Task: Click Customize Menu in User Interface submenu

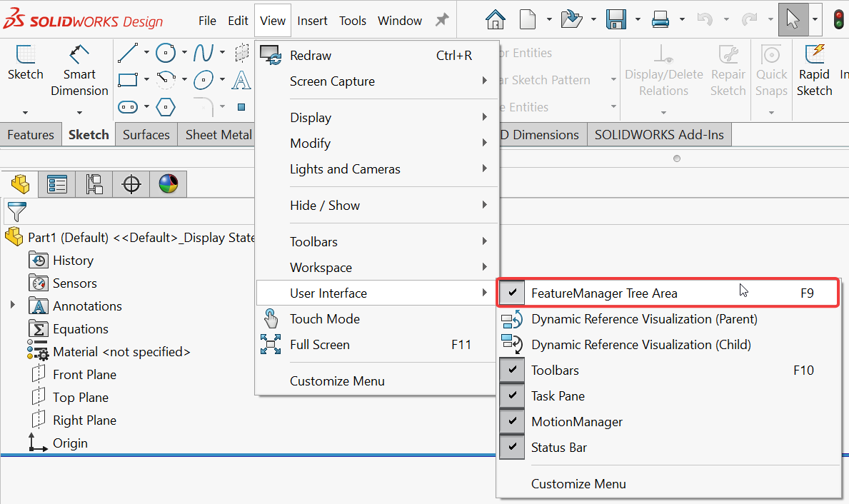Action: point(578,484)
